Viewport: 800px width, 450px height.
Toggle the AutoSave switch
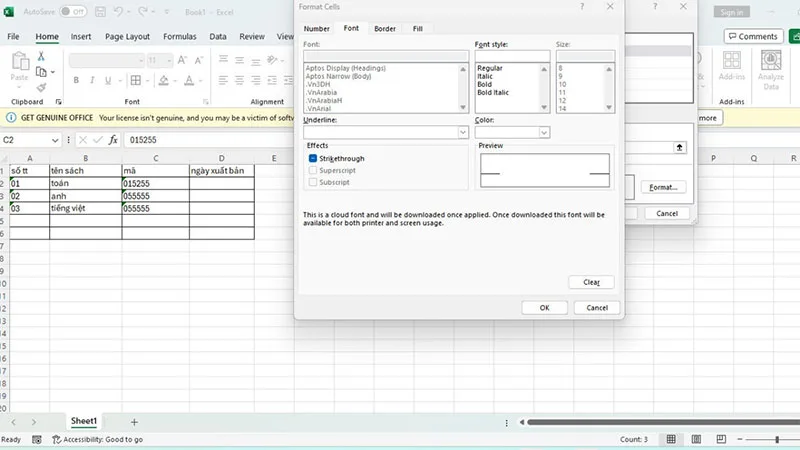point(73,12)
